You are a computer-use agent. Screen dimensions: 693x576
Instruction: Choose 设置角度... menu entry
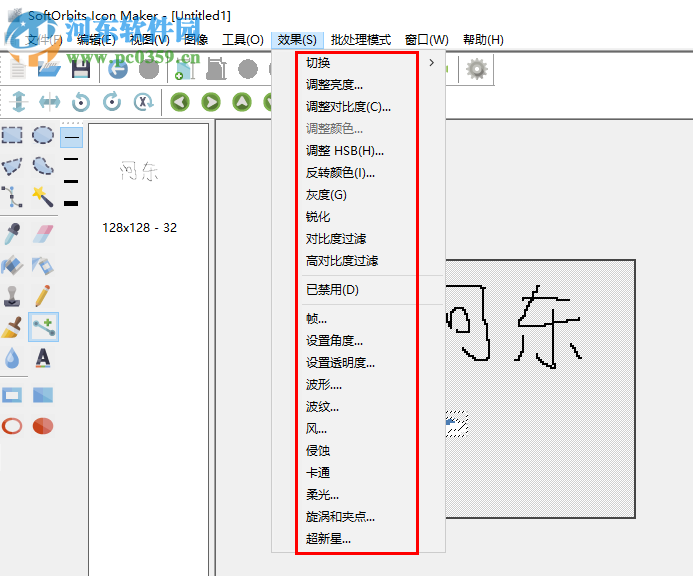(x=358, y=341)
